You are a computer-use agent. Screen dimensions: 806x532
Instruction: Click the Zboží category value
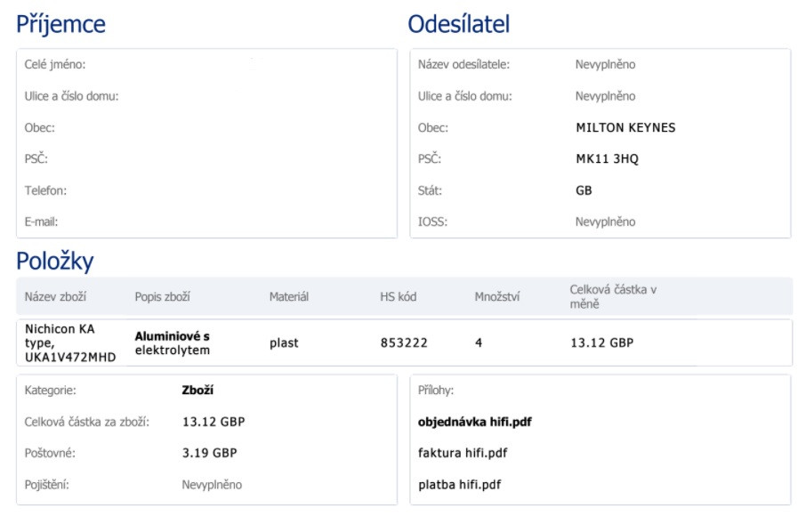coord(197,390)
